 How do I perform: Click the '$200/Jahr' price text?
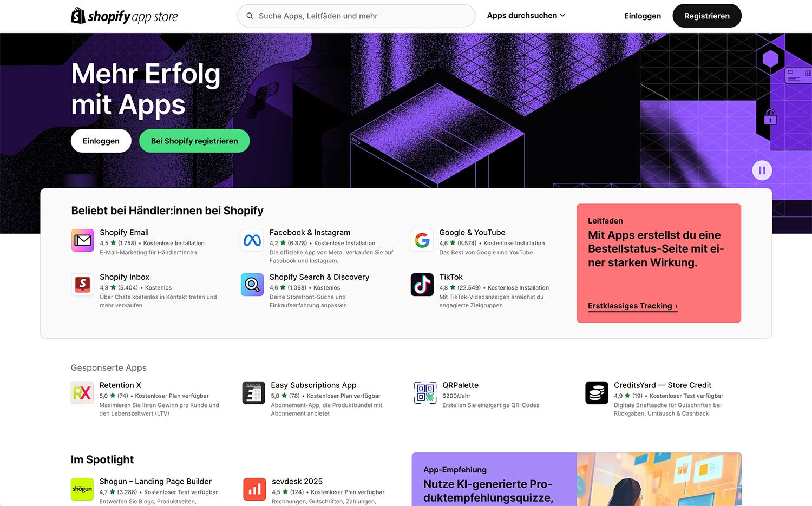coord(456,396)
